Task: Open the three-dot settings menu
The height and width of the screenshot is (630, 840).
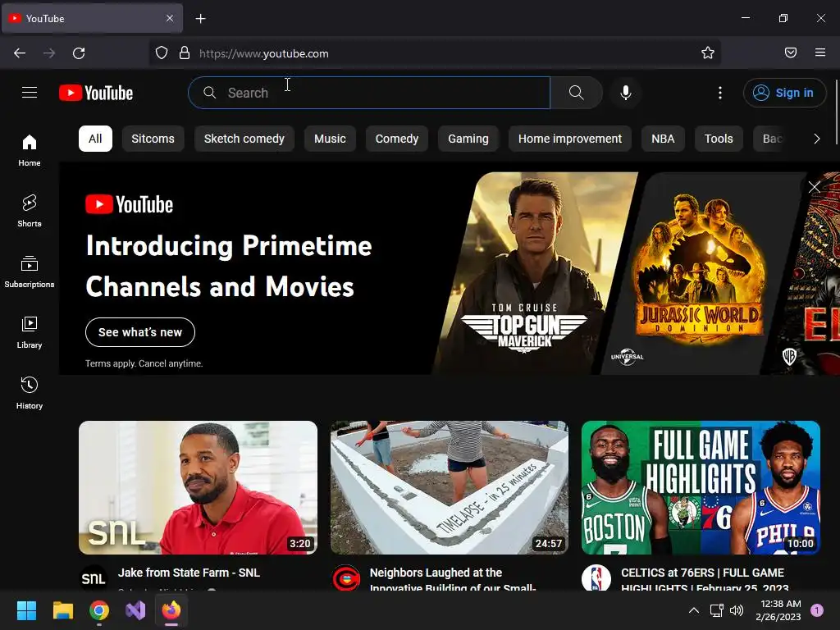Action: click(720, 93)
